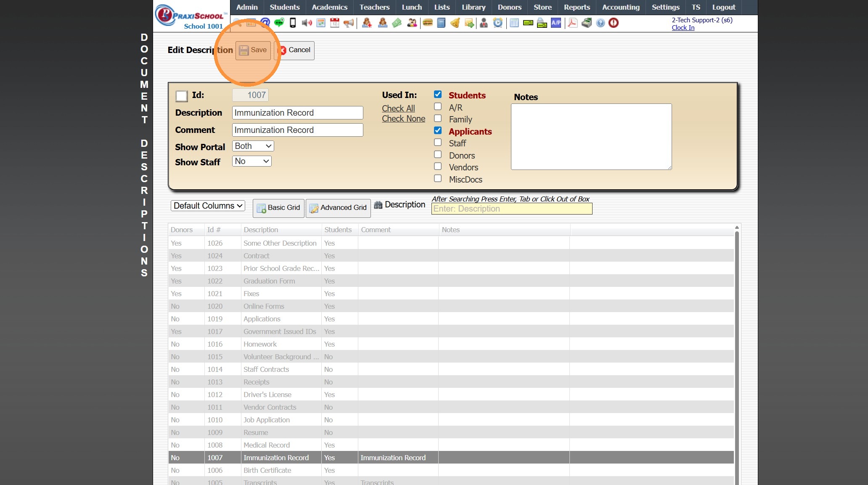Click the Enter: Description search field
This screenshot has width=868, height=485.
pos(511,209)
